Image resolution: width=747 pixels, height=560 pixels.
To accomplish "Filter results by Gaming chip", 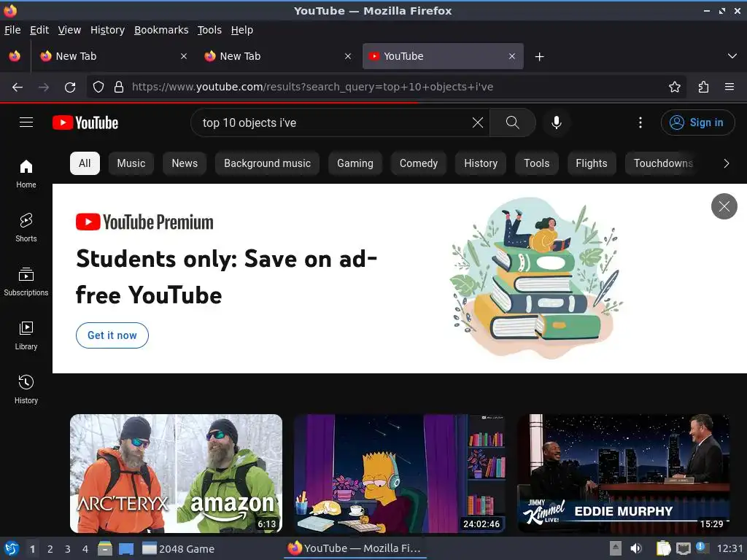I will coord(355,163).
